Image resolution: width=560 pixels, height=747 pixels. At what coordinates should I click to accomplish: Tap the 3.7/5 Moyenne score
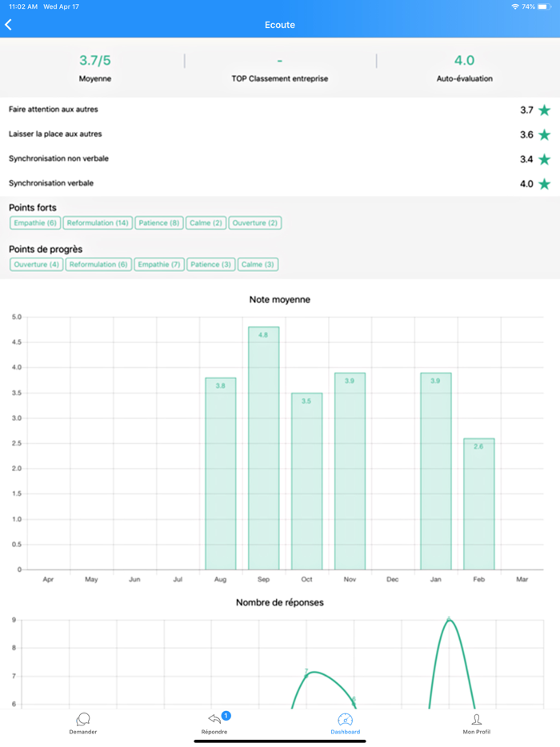pyautogui.click(x=95, y=69)
